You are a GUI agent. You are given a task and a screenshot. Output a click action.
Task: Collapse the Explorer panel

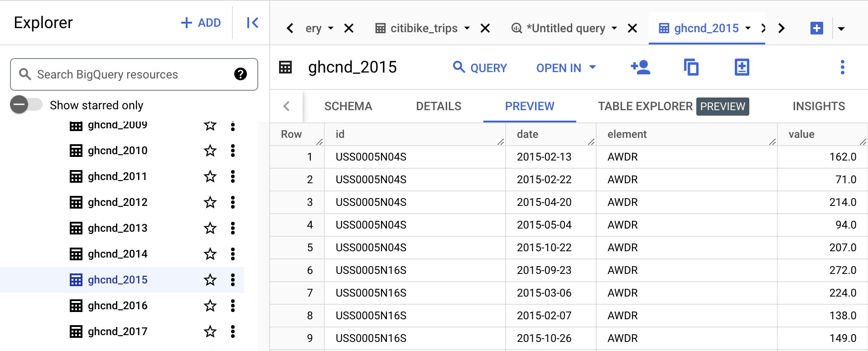[x=252, y=23]
